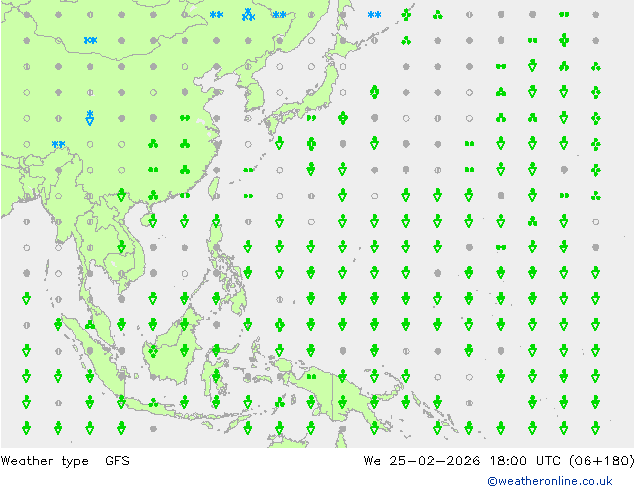
Task: Click the 'Weather type' caption text
Action: pos(44,461)
